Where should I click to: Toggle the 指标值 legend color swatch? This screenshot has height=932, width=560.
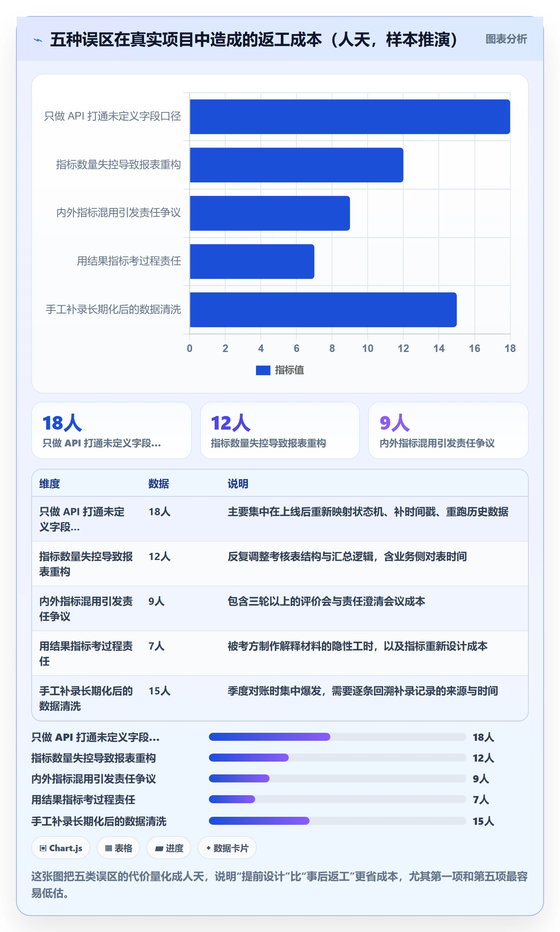[x=263, y=370]
